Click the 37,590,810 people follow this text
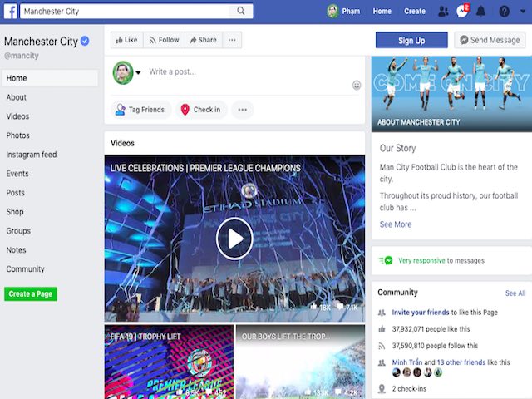The width and height of the screenshot is (532, 399). point(435,346)
